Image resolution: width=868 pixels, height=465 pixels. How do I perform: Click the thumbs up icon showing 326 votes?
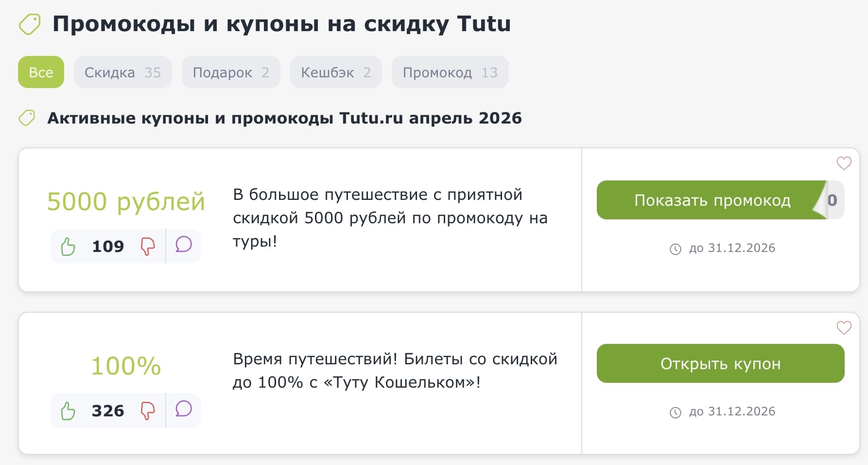(69, 411)
